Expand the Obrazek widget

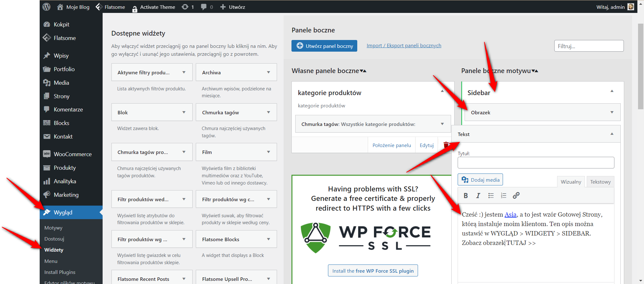pos(612,112)
